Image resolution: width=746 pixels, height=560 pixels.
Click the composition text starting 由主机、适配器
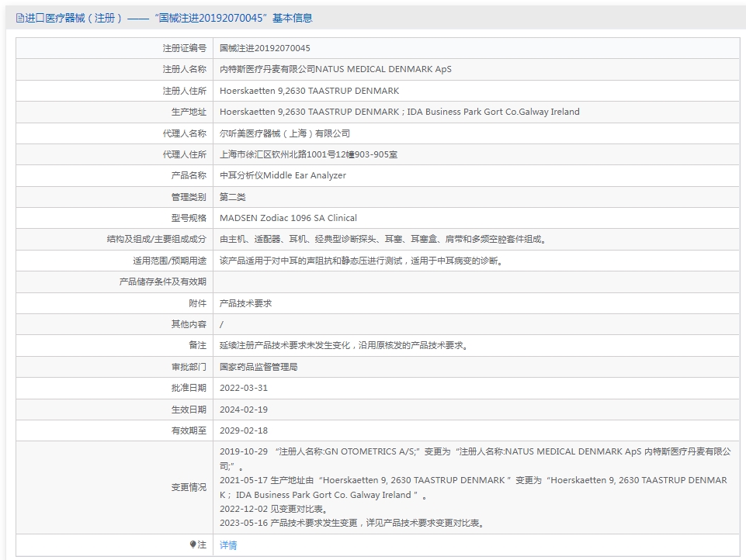point(383,239)
